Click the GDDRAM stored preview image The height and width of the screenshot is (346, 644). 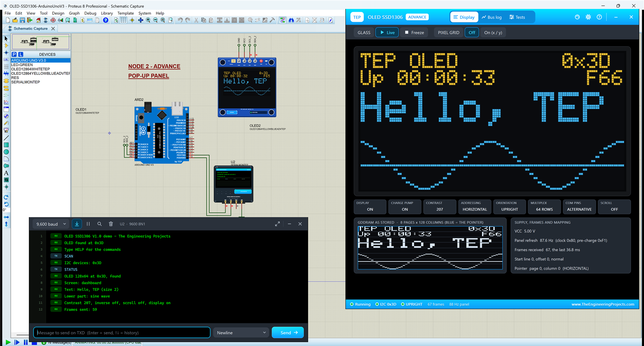tap(430, 248)
